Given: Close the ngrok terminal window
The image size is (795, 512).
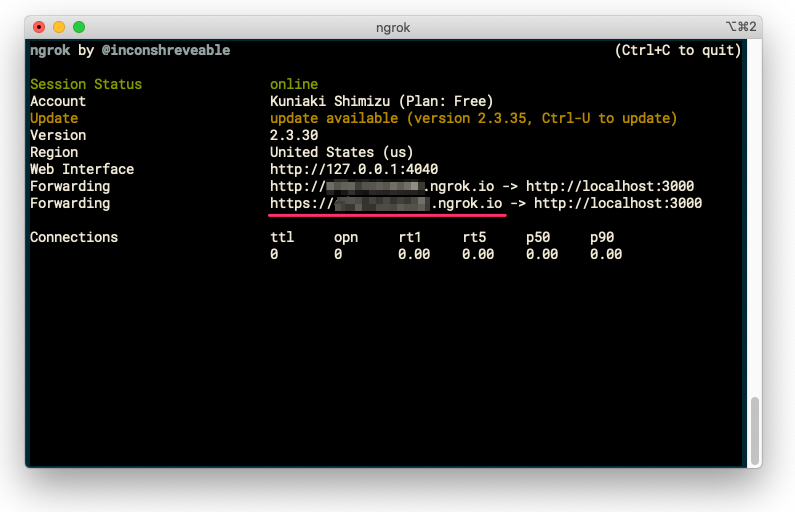Looking at the screenshot, I should pyautogui.click(x=39, y=27).
